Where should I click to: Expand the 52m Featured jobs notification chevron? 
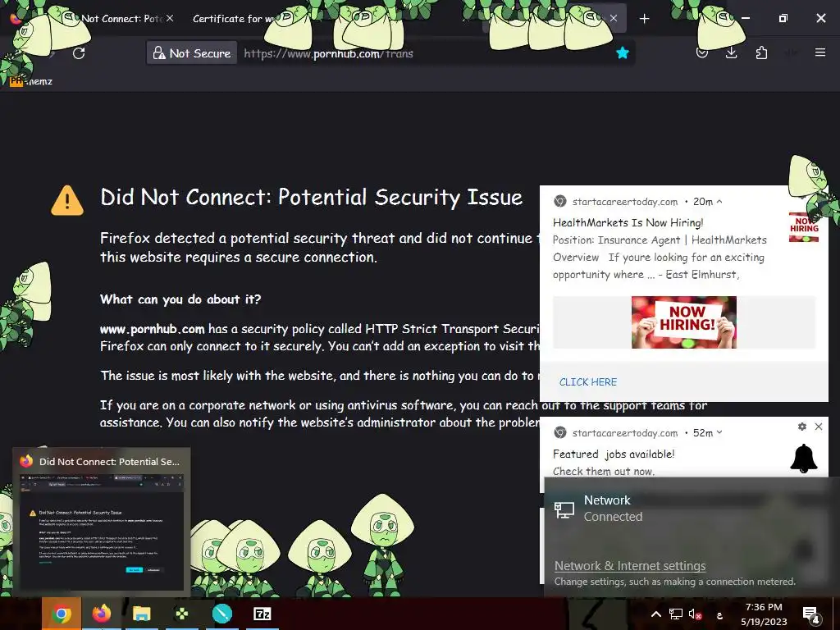click(x=719, y=432)
